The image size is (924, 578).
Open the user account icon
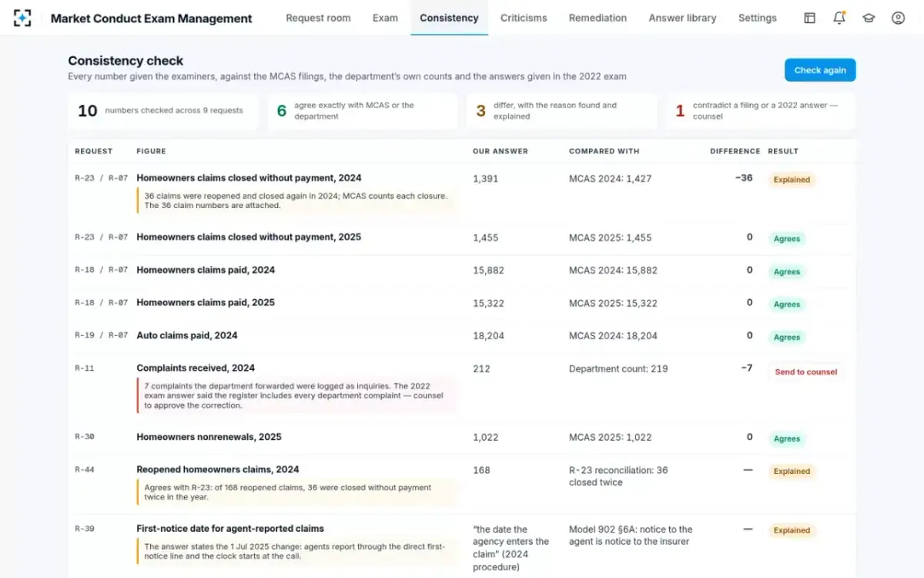(x=898, y=18)
